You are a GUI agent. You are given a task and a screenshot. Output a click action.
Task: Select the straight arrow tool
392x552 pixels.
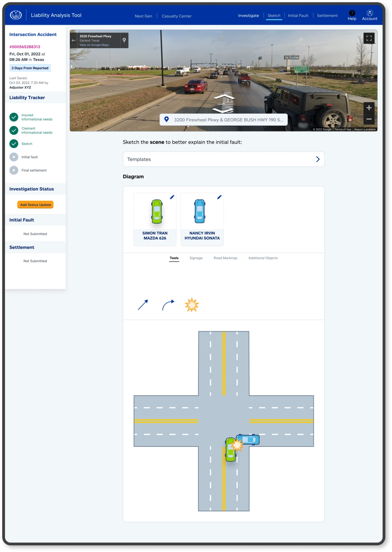pyautogui.click(x=143, y=305)
